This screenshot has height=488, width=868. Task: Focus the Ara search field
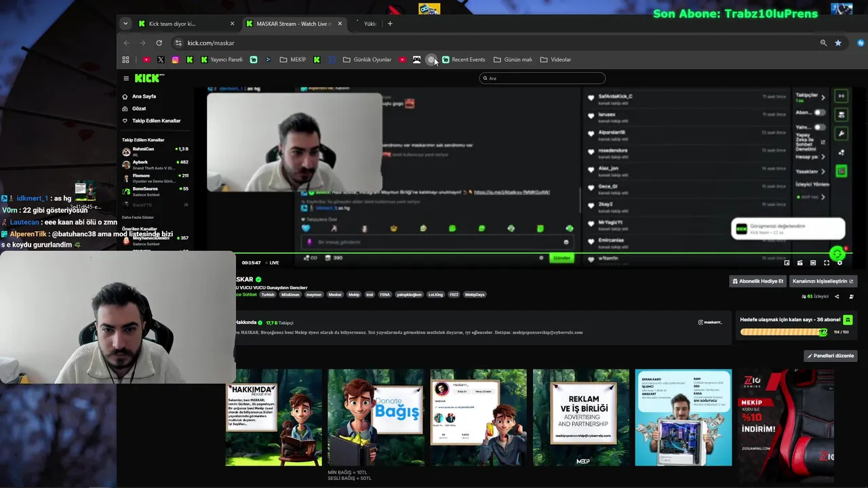(542, 78)
